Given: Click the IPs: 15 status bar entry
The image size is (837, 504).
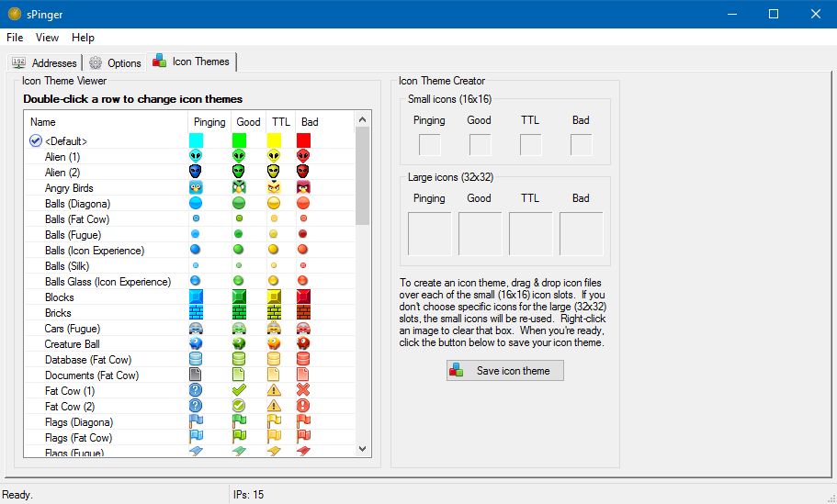Looking at the screenshot, I should coord(248,495).
